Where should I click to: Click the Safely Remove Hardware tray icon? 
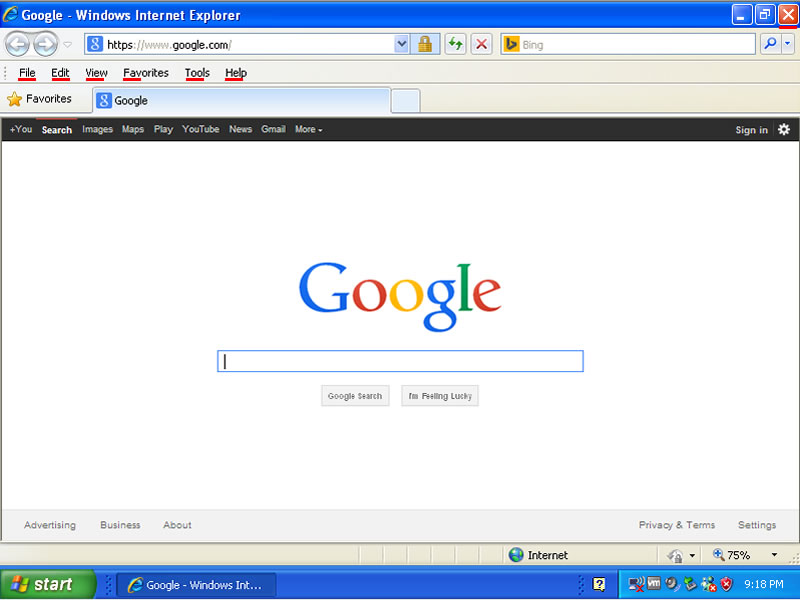click(x=690, y=584)
